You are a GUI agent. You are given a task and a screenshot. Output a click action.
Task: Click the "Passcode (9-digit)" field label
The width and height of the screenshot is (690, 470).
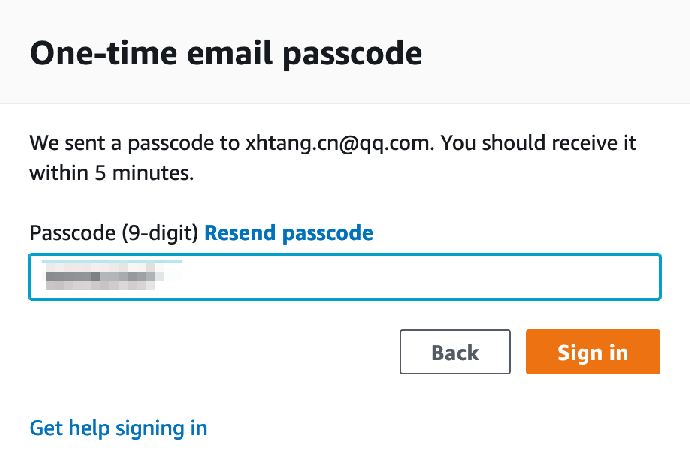(x=114, y=233)
